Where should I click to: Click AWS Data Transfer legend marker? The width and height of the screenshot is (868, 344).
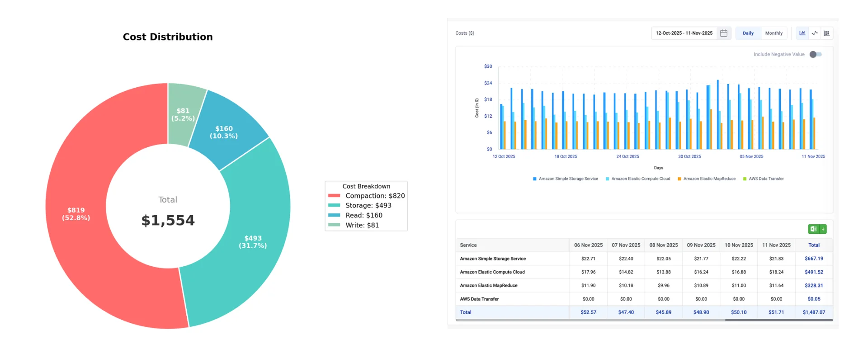[745, 179]
